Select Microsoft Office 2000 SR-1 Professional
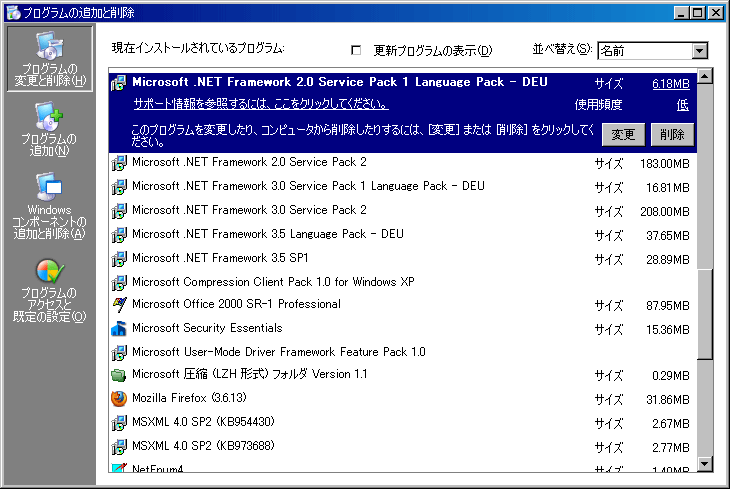Screen dimensions: 730x489 (403, 305)
